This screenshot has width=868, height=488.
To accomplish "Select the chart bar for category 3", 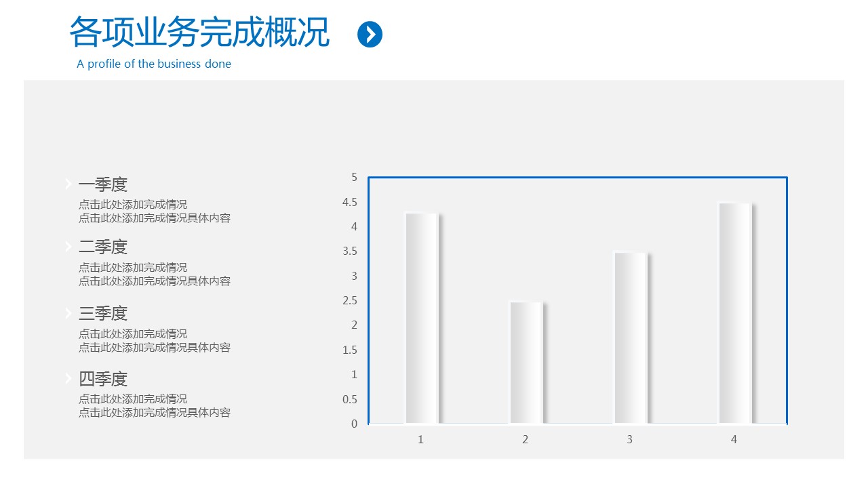I will (631, 338).
